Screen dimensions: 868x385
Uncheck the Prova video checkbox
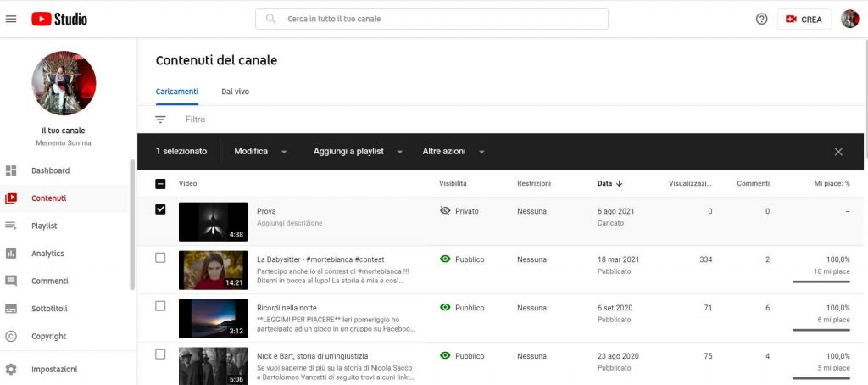tap(160, 209)
